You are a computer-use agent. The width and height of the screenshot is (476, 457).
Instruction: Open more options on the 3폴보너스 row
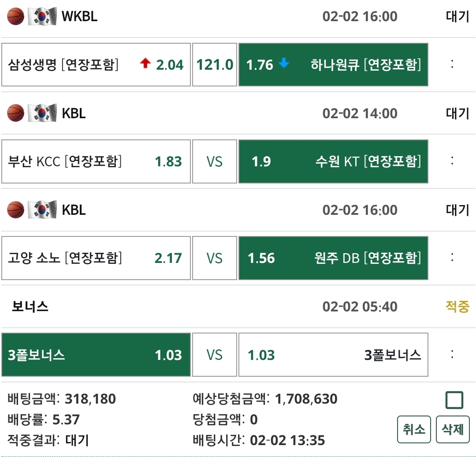[452, 355]
